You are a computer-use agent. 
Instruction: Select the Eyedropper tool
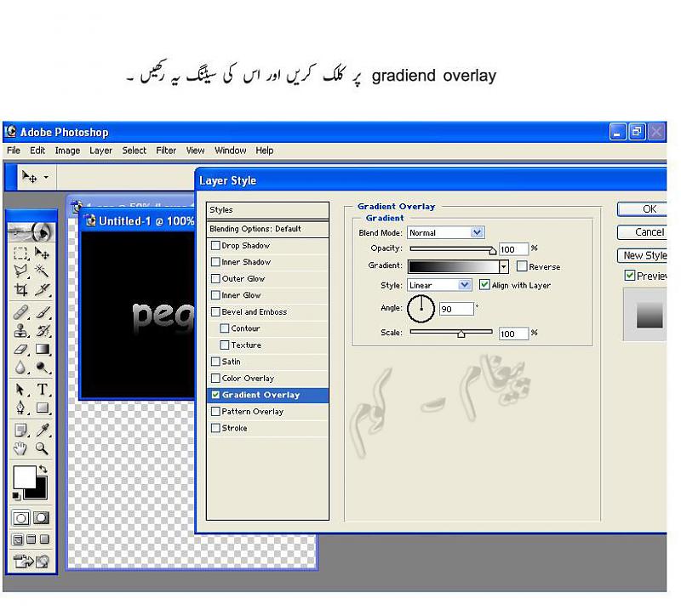click(x=42, y=429)
